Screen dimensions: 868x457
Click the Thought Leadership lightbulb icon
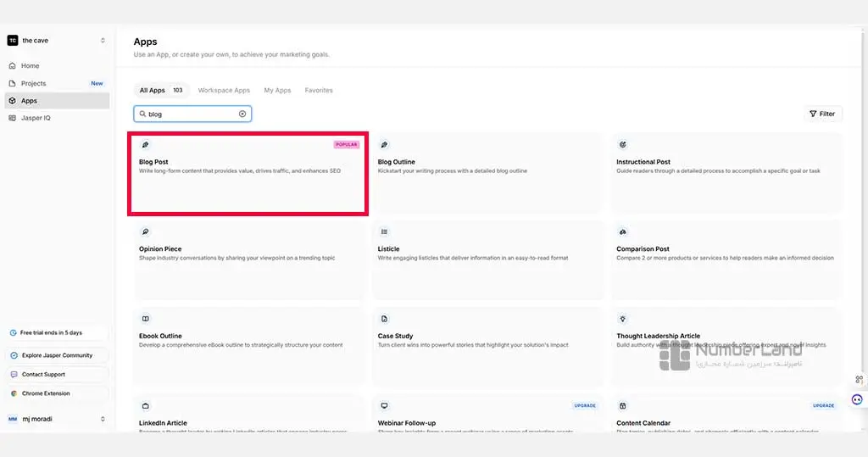click(x=623, y=319)
